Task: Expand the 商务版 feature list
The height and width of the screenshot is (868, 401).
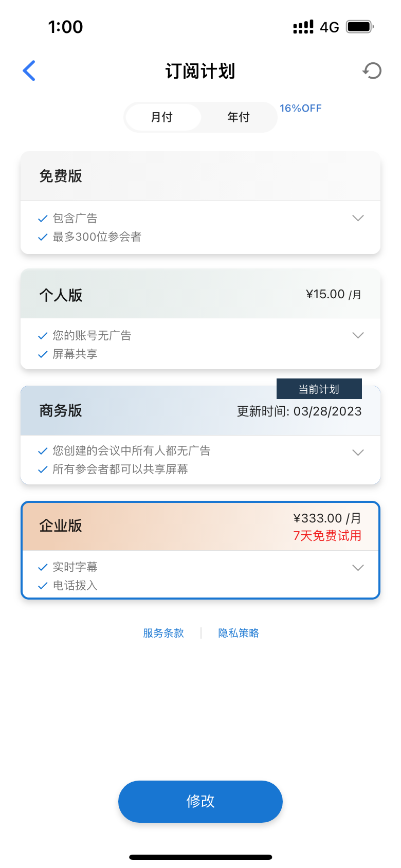Action: click(358, 453)
